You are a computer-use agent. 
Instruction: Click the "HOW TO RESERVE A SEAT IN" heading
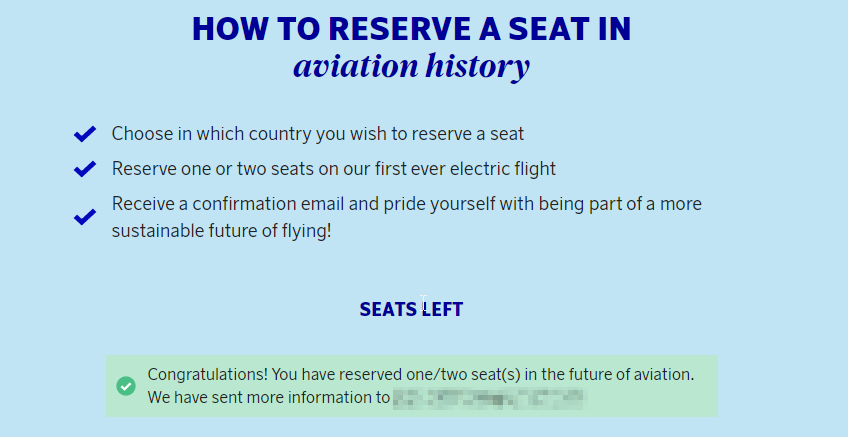click(x=411, y=28)
